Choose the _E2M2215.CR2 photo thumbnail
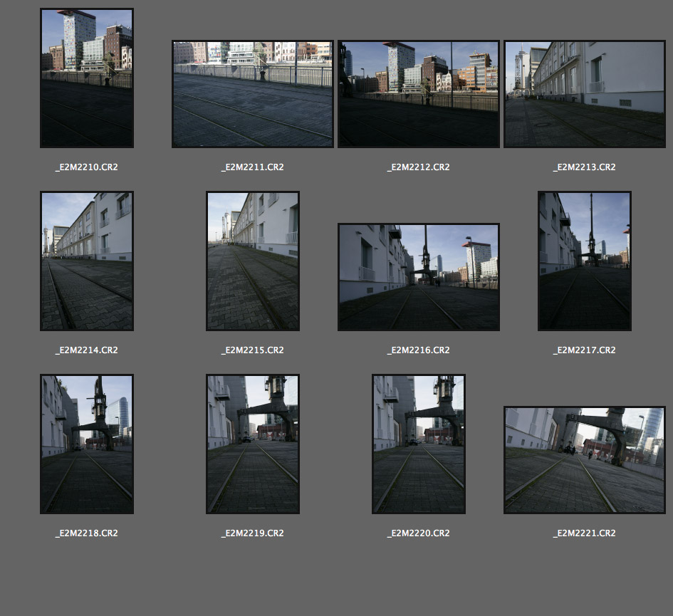 252,261
